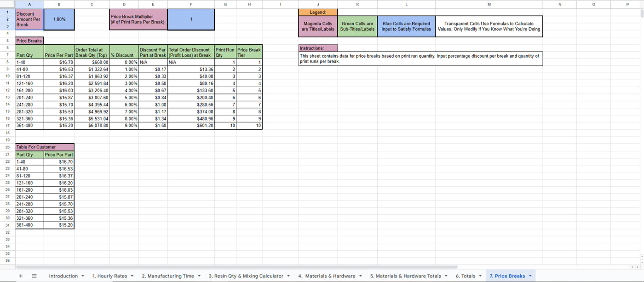This screenshot has width=644, height=282.
Task: Select row 20 header
Action: point(7,147)
